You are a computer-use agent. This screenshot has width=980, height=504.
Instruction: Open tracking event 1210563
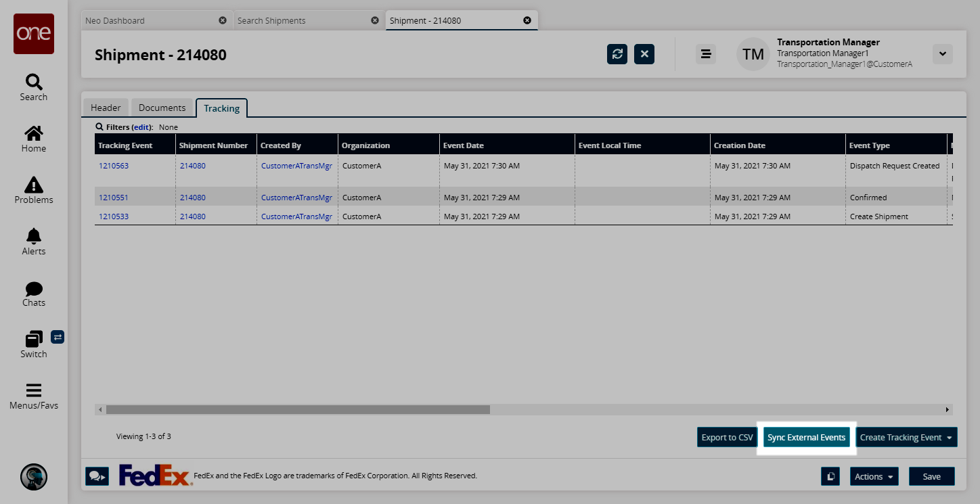coord(114,166)
